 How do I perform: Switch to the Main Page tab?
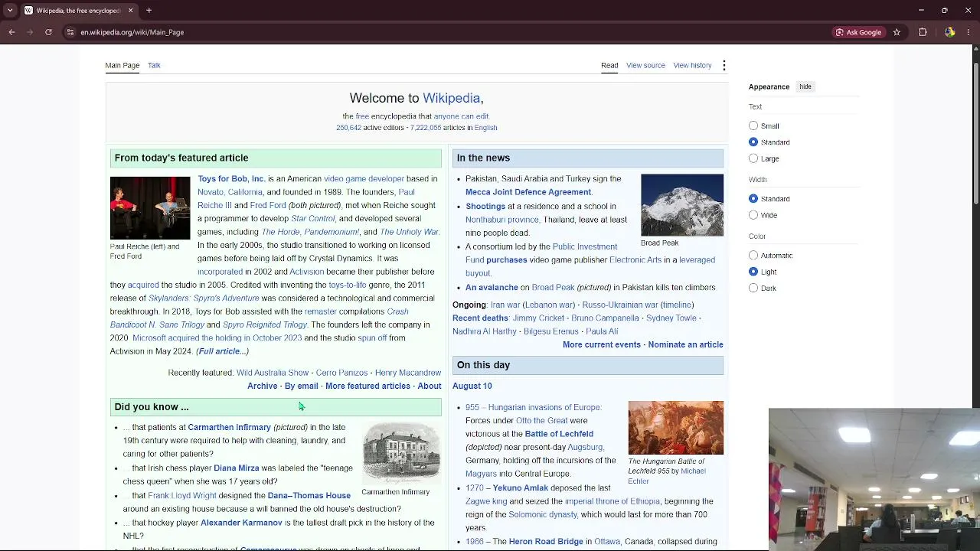122,65
